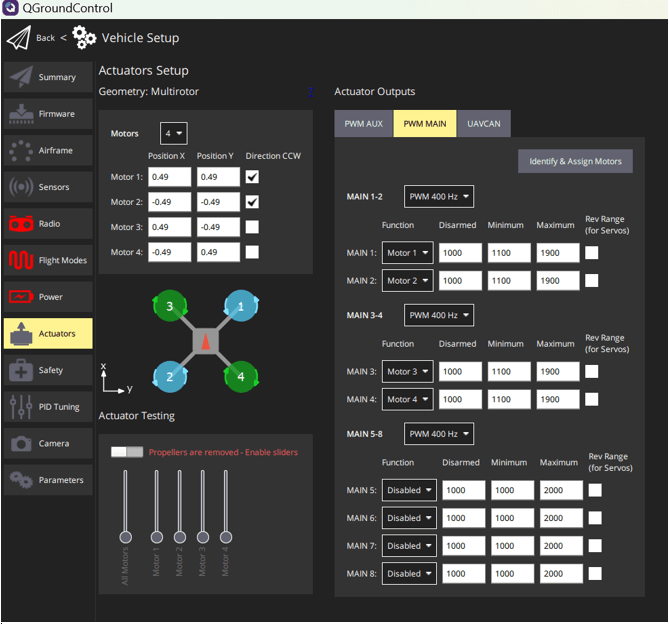Enable Direction CCW for Motor 3
This screenshot has height=624, width=669.
(252, 227)
